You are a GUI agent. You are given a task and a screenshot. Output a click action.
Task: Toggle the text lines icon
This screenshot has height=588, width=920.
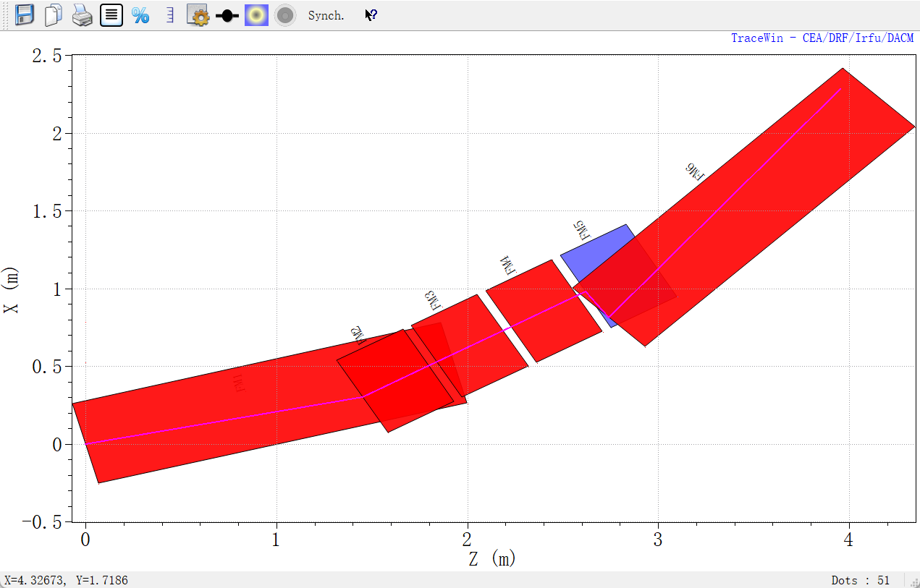point(111,15)
